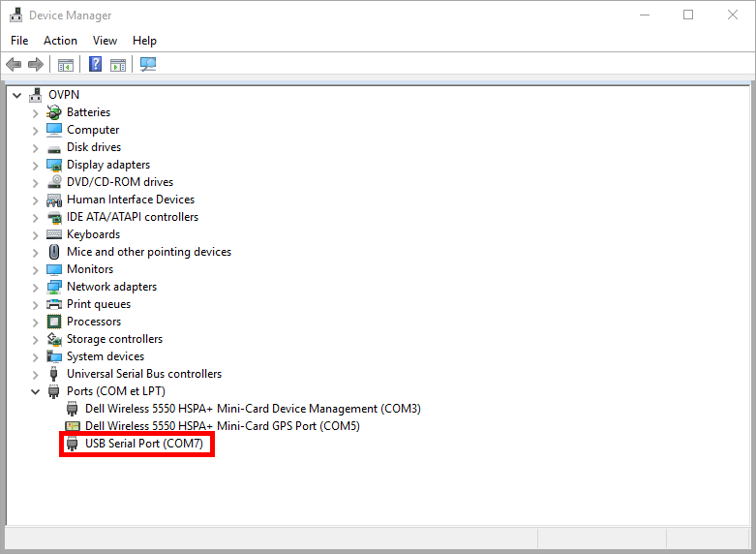Viewport: 756px width, 554px height.
Task: Click the show/hide action pane icon
Action: [x=118, y=65]
